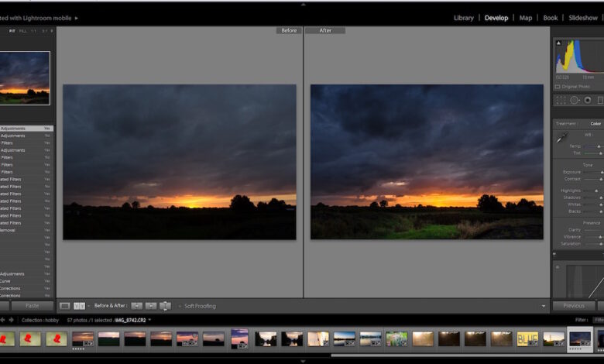Expand the IMG_8742.CR2 filename source dropdown

[x=149, y=320]
